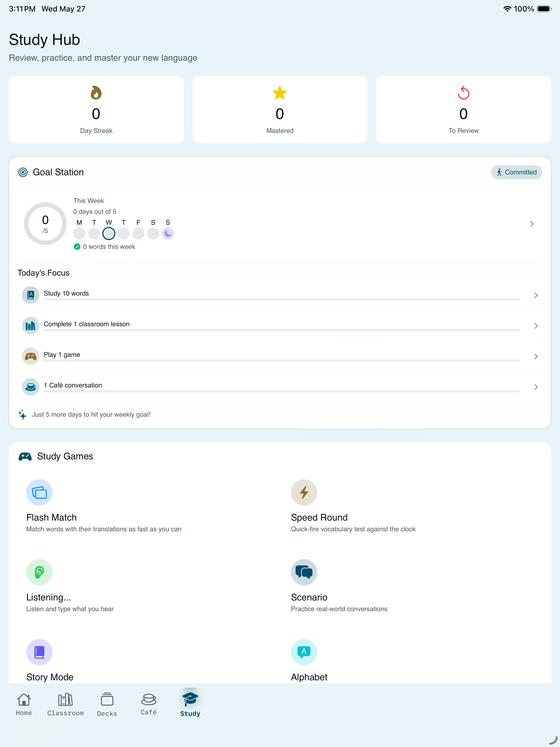Tap the Saturday day circle
The image size is (560, 747).
pyautogui.click(x=153, y=233)
